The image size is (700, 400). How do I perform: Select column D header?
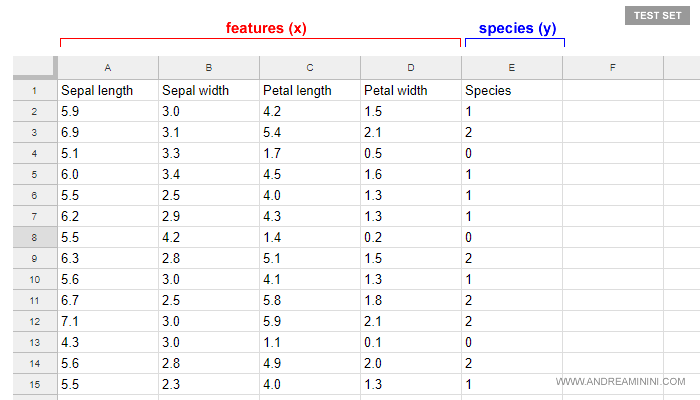coord(411,67)
